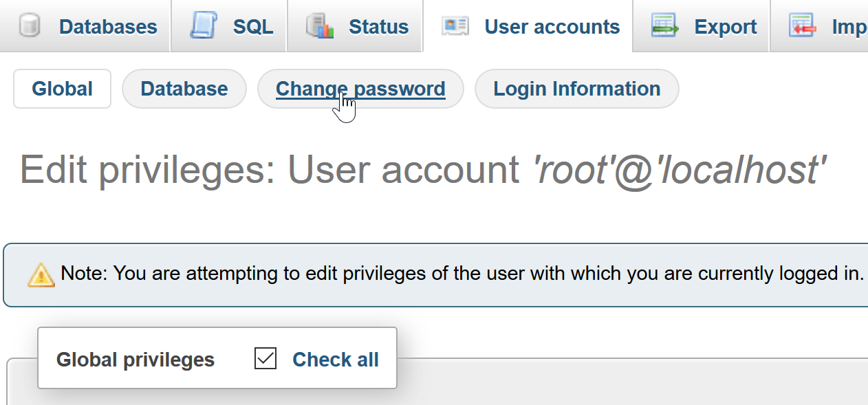Click the Status bar chart icon
This screenshot has height=405, width=868.
pos(319,26)
